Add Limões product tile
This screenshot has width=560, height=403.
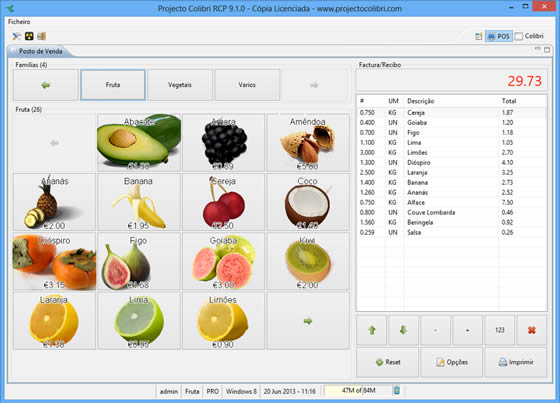click(x=224, y=321)
